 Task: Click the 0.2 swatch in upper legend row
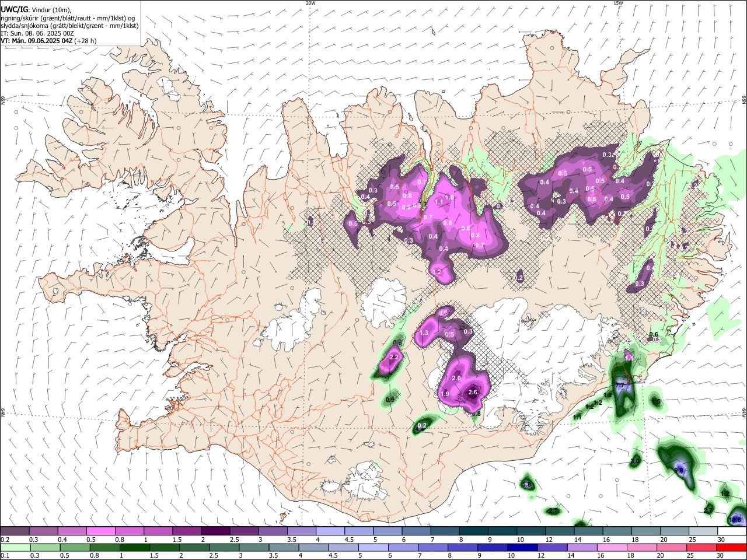15,531
